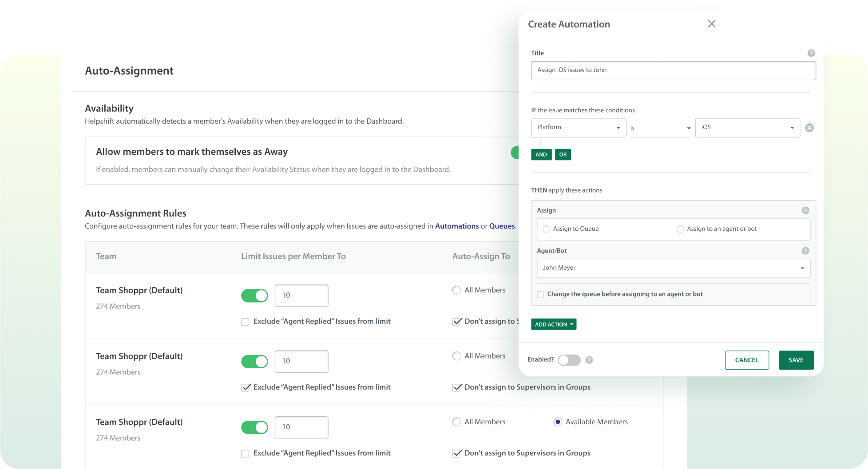This screenshot has height=469, width=868.
Task: Click help icon next to the Enabled toggle
Action: (x=589, y=360)
